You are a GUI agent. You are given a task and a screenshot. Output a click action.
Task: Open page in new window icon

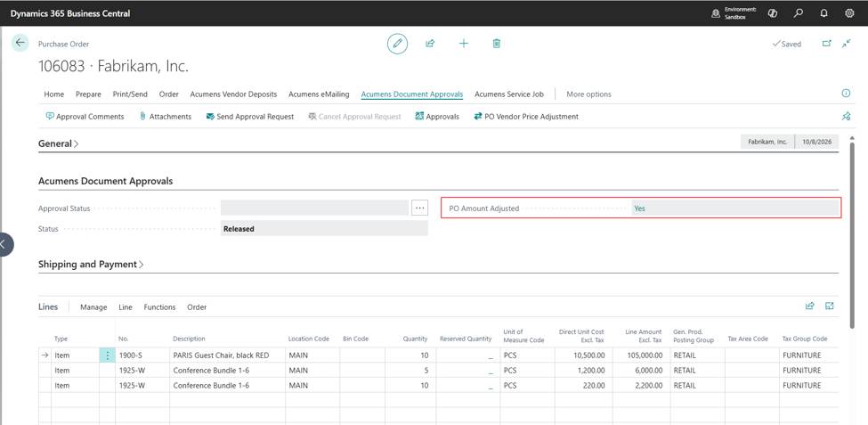(x=826, y=44)
